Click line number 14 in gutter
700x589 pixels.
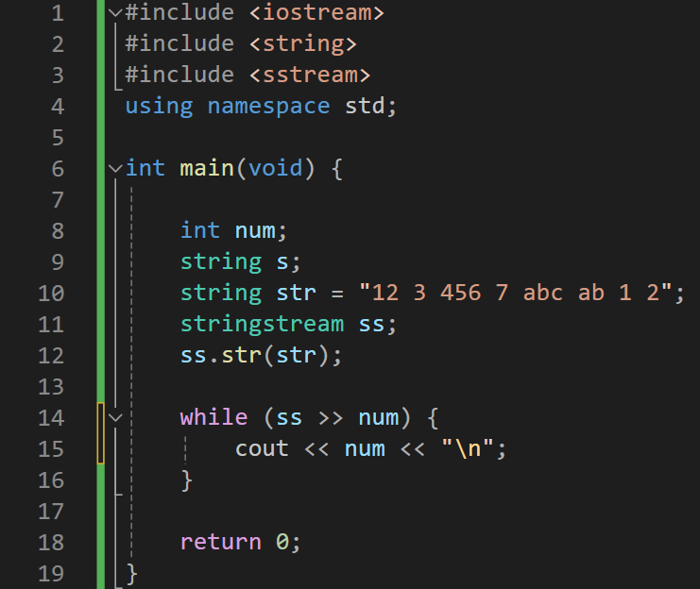tap(51, 418)
